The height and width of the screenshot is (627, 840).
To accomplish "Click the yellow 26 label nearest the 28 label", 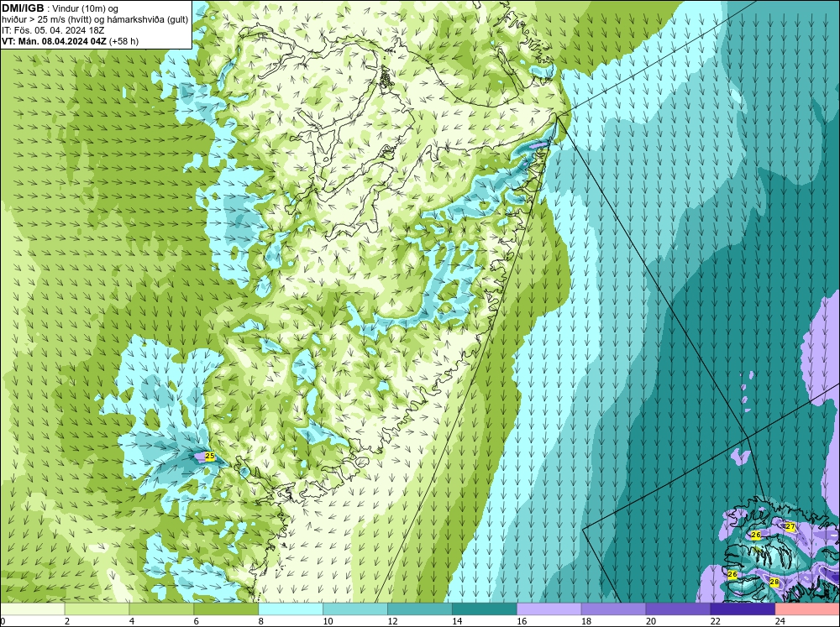I will click(x=732, y=574).
